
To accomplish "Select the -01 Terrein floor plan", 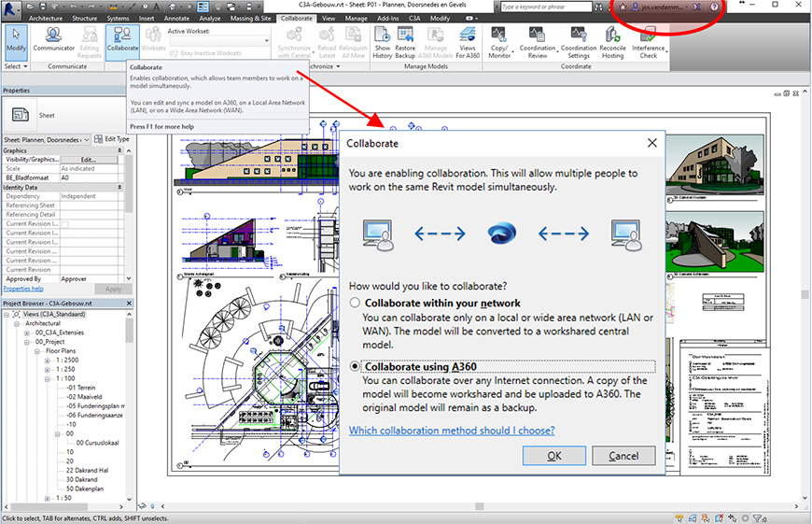I will 81,388.
